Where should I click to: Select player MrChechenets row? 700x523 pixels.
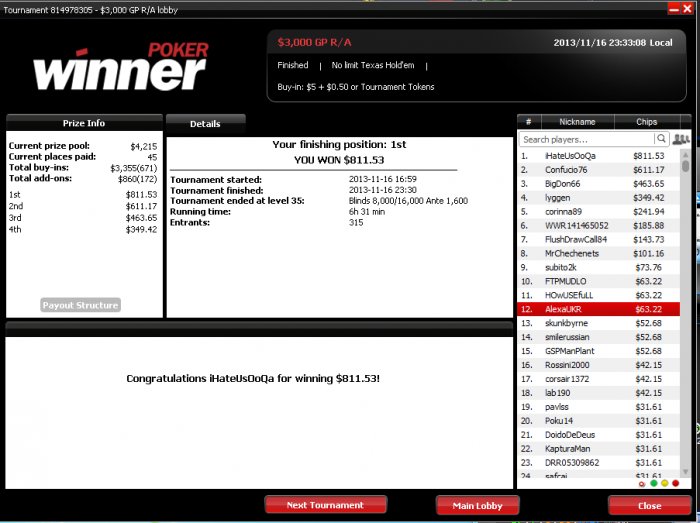point(599,253)
